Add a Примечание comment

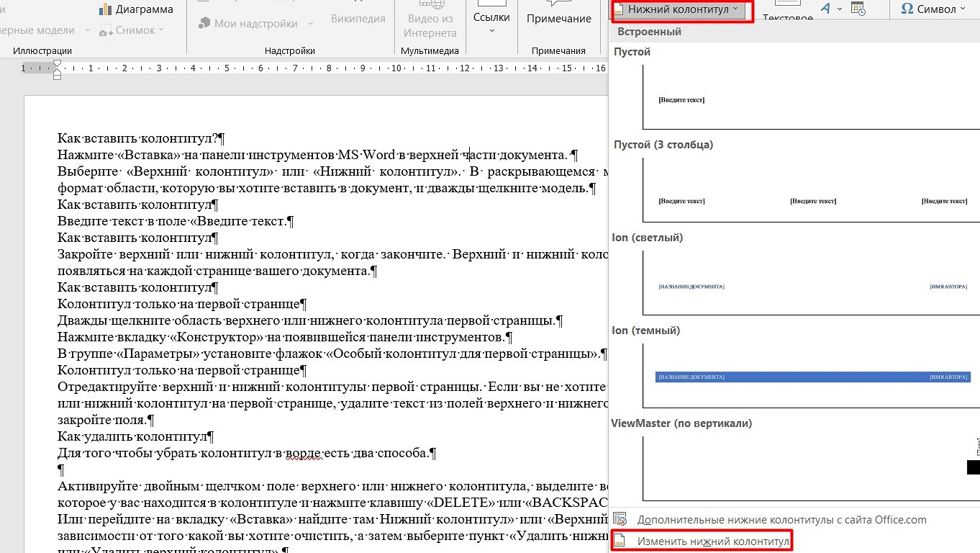pyautogui.click(x=558, y=19)
